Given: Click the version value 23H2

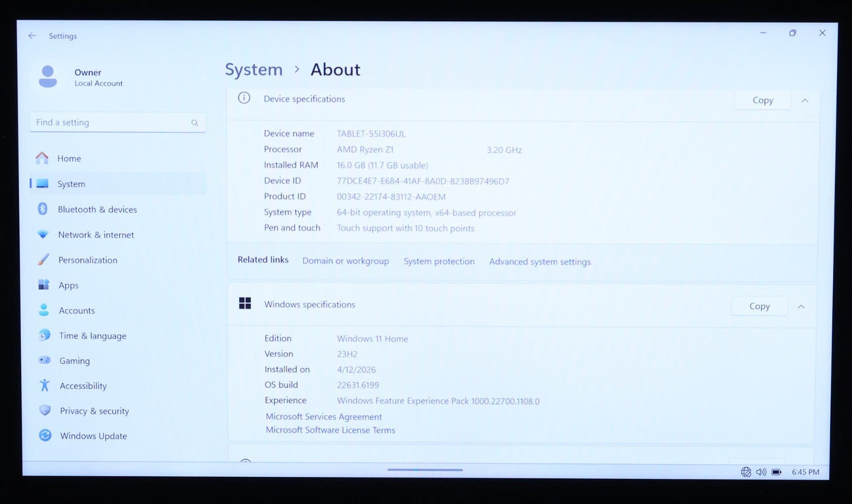Looking at the screenshot, I should click(x=347, y=354).
